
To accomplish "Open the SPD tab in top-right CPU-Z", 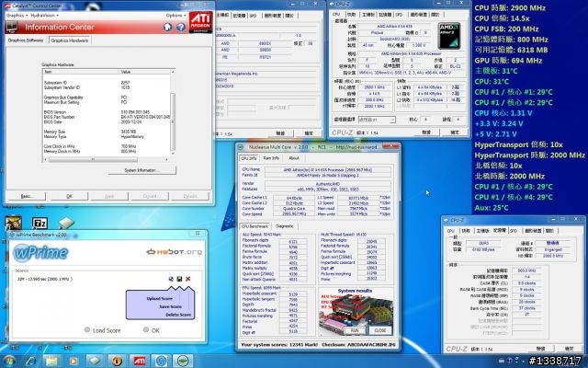I will tap(399, 15).
